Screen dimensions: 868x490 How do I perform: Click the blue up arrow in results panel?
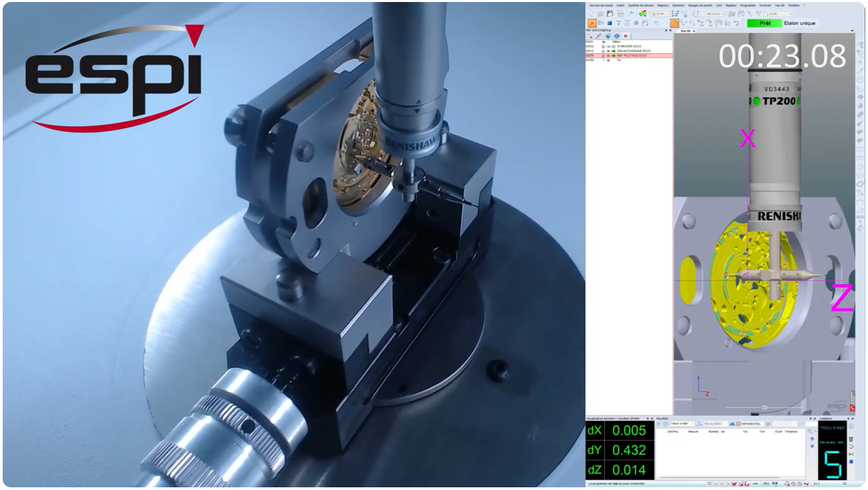click(x=811, y=439)
